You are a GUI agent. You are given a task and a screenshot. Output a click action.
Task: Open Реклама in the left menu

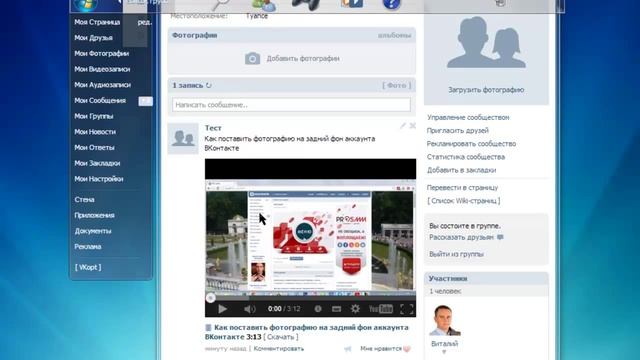pos(88,247)
